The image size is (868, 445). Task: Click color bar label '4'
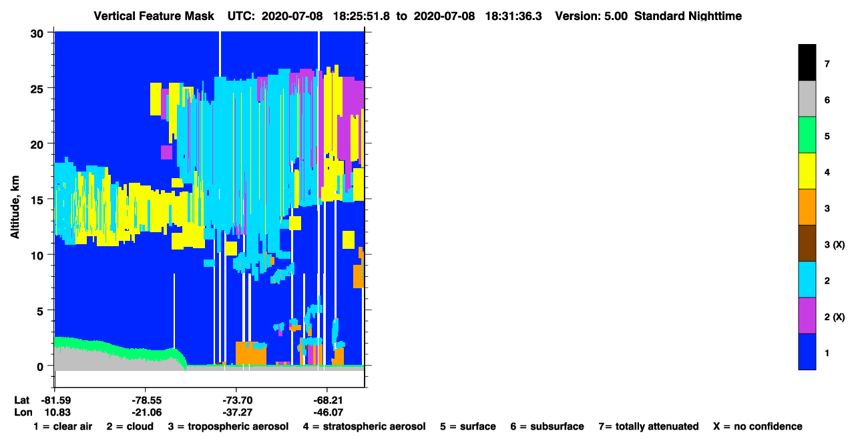[827, 172]
